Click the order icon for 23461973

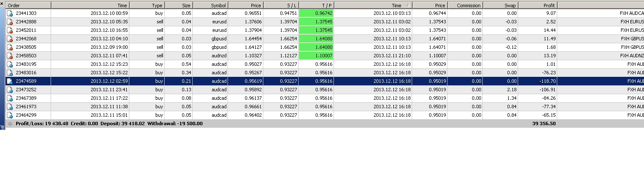pos(9,107)
